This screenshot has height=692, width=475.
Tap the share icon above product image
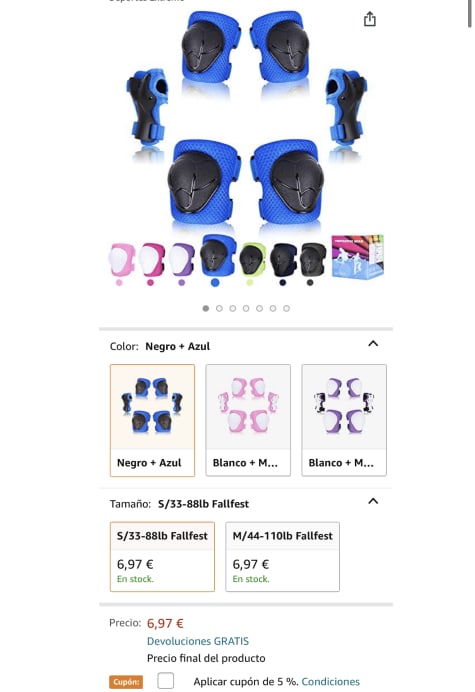[x=369, y=19]
